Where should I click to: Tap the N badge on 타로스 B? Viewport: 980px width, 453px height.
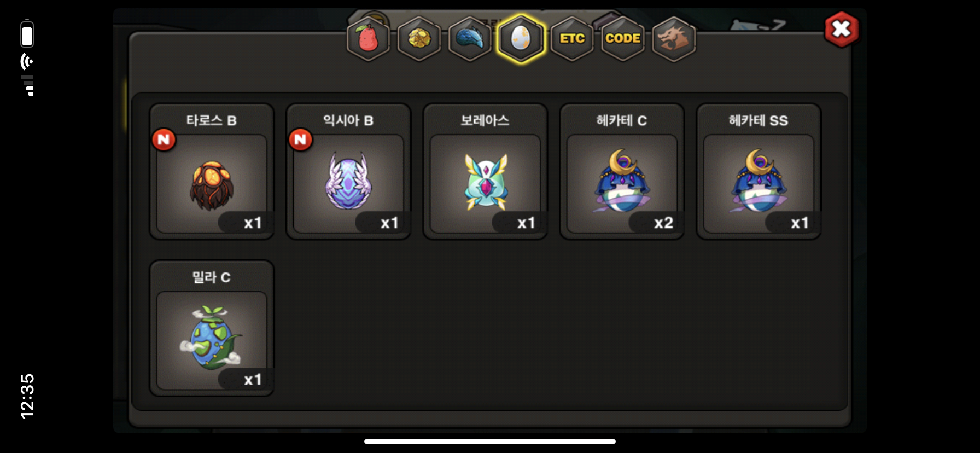click(164, 140)
